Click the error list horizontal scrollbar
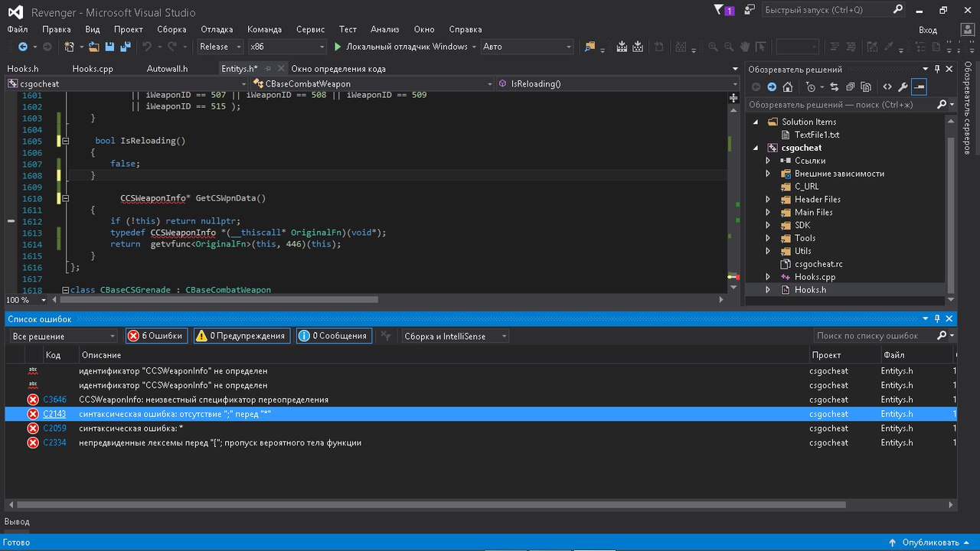 click(x=429, y=505)
